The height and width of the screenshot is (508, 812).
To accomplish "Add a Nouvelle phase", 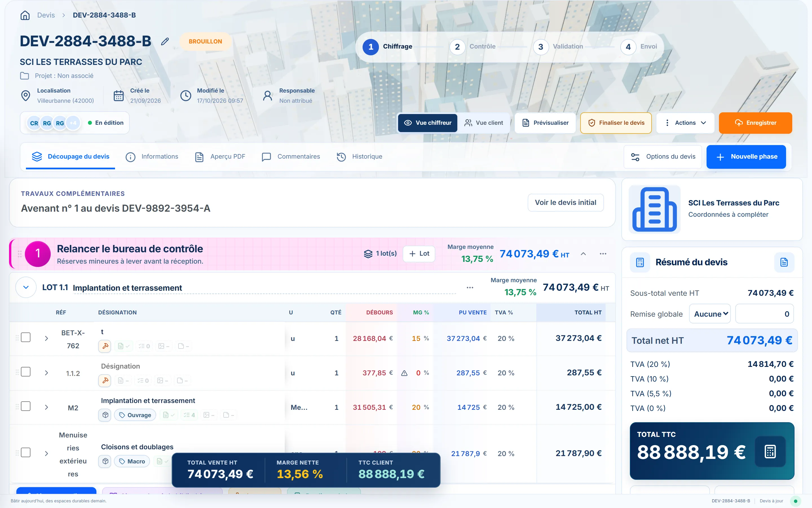I will (746, 157).
